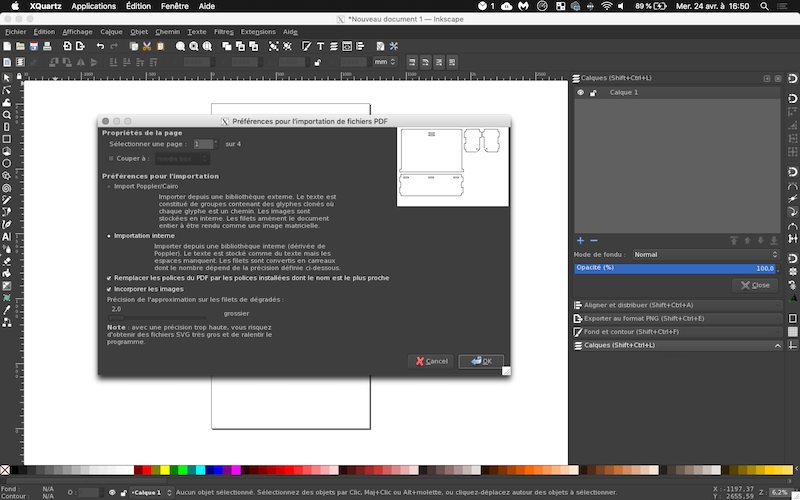This screenshot has height=500, width=800.
Task: Open the Affichage menu
Action: pos(78,32)
